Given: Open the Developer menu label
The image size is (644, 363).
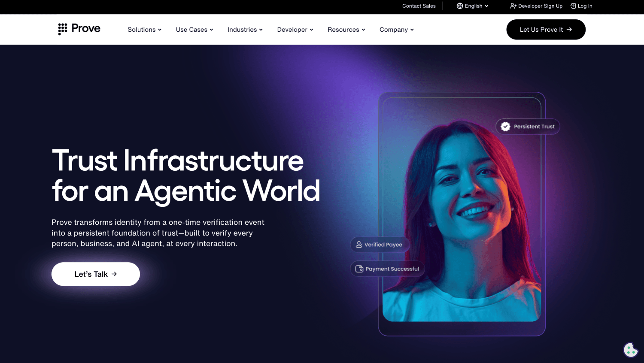Looking at the screenshot, I should coord(292,30).
